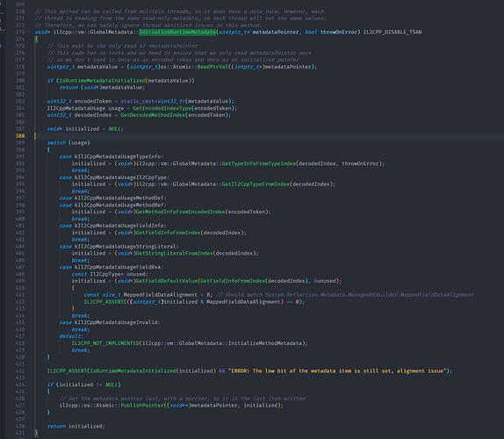
Task: Click line number 388 in the gutter
Action: pyautogui.click(x=20, y=136)
